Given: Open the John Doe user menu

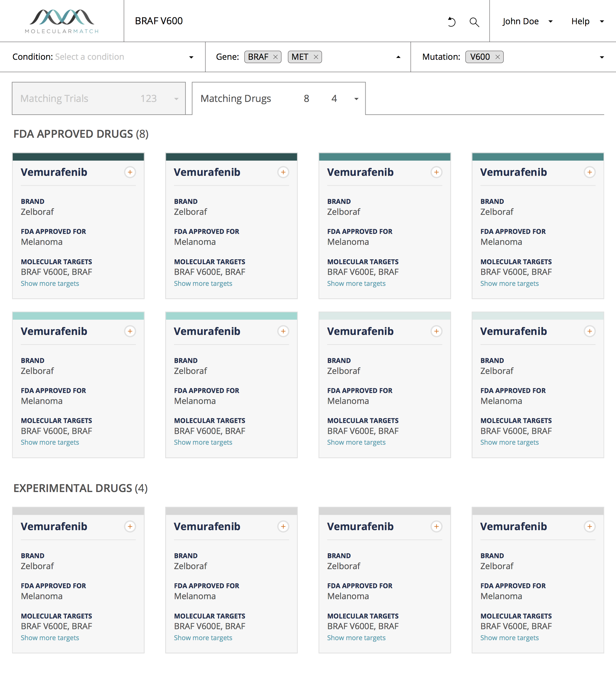Looking at the screenshot, I should click(527, 21).
